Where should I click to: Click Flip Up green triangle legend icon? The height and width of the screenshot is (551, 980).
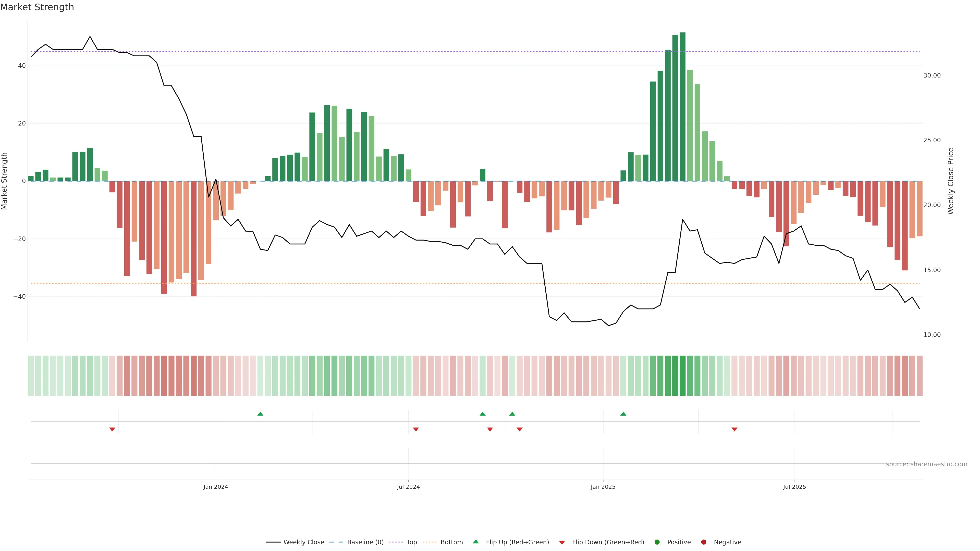coord(475,542)
